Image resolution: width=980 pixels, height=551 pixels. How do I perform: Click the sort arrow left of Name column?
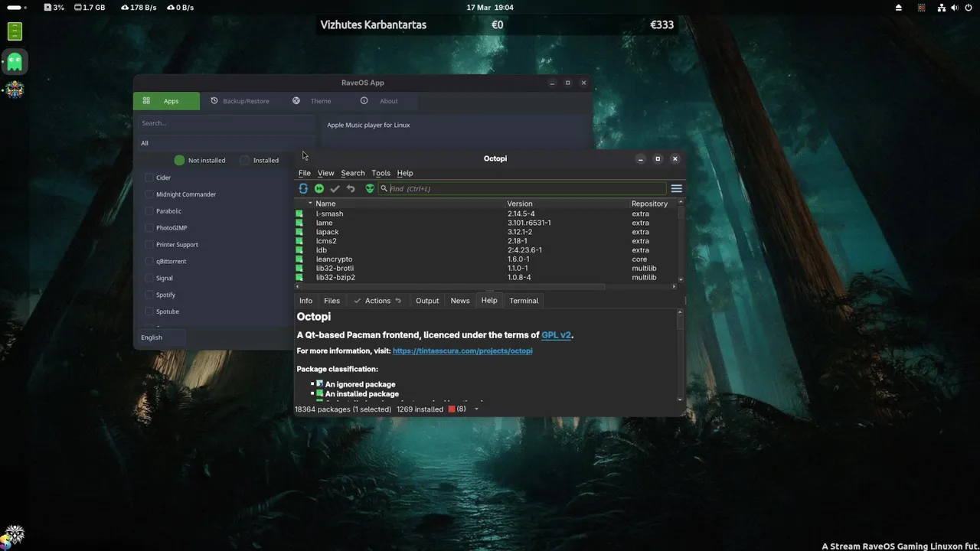(310, 204)
